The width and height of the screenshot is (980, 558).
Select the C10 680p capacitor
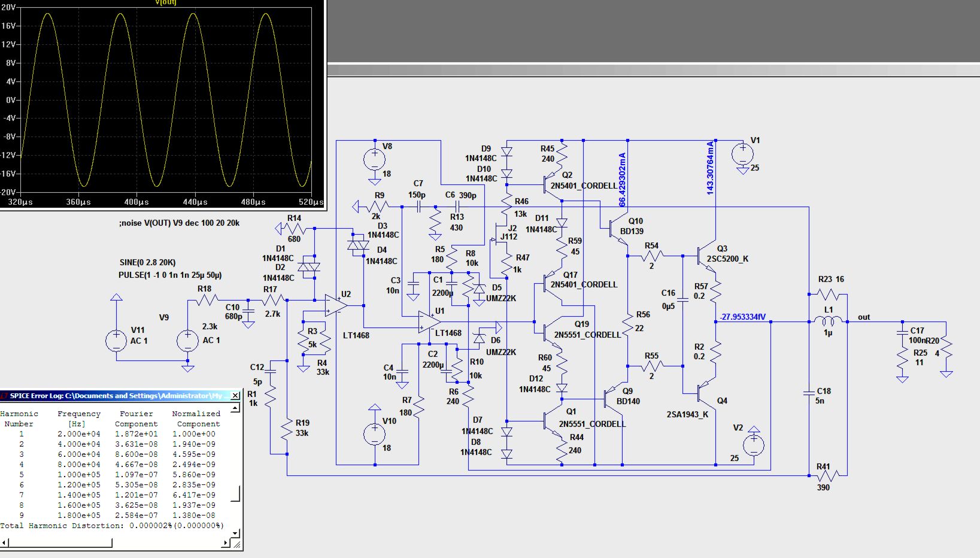point(248,312)
